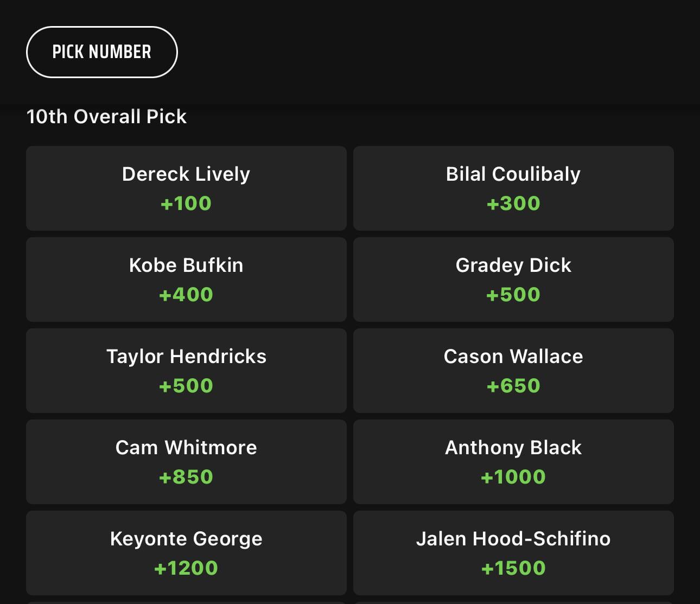Screen dimensions: 700x604
Task: Select the +650 odds price
Action: [513, 386]
